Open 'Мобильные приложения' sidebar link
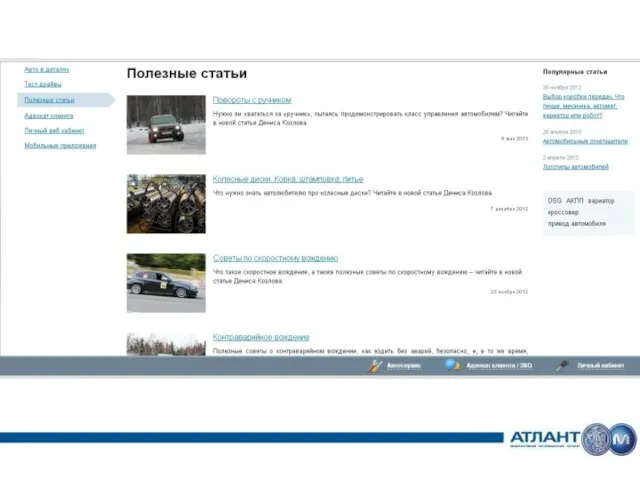 click(60, 145)
